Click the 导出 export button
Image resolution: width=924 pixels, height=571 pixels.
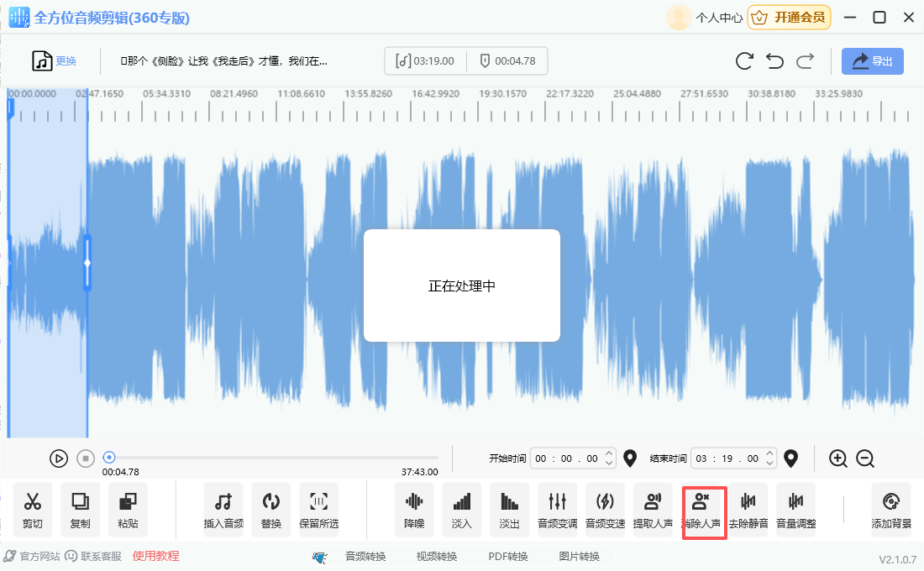click(873, 61)
